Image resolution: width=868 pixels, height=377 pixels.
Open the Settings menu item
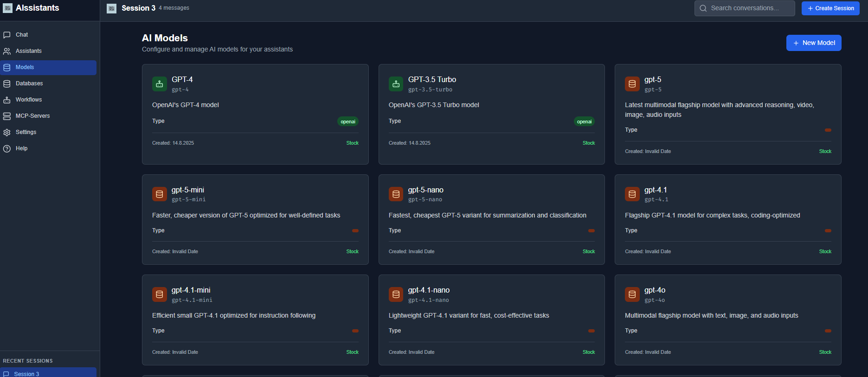click(48, 132)
